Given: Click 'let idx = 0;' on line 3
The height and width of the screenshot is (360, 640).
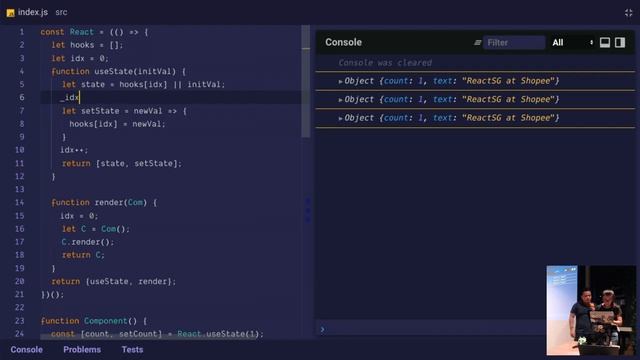Looking at the screenshot, I should 80,58.
